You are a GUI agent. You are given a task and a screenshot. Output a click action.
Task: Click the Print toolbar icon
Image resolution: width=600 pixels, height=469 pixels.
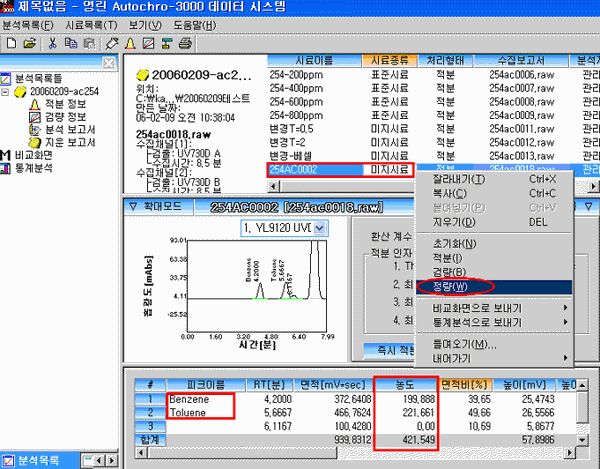point(185,43)
